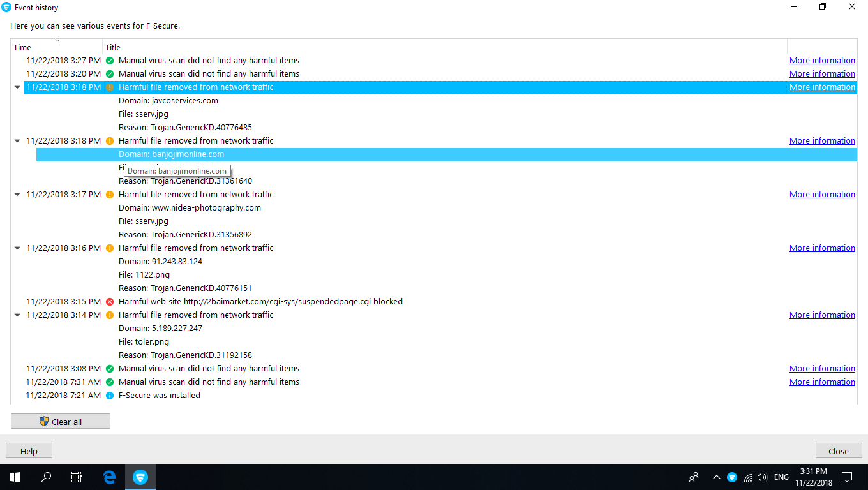This screenshot has height=490, width=868.
Task: Collapse the 3:16 PM event details
Action: pyautogui.click(x=17, y=248)
